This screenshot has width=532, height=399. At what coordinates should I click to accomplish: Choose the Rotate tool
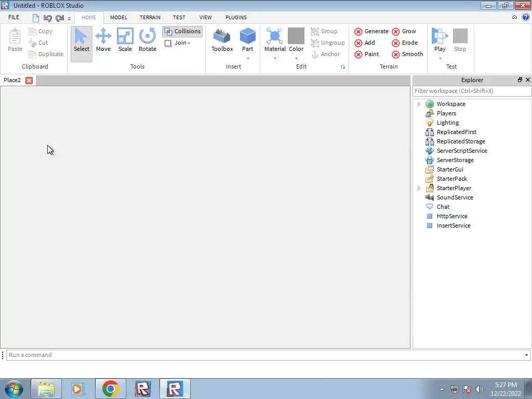pos(147,40)
